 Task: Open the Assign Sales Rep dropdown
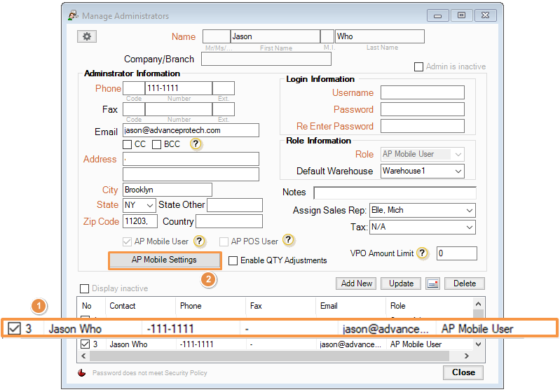pyautogui.click(x=469, y=210)
